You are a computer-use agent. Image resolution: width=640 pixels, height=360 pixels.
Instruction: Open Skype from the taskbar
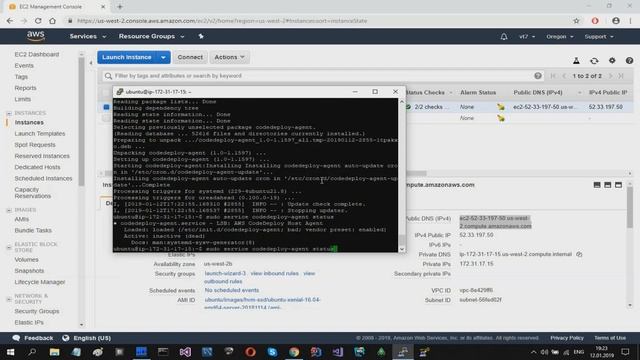(272, 352)
